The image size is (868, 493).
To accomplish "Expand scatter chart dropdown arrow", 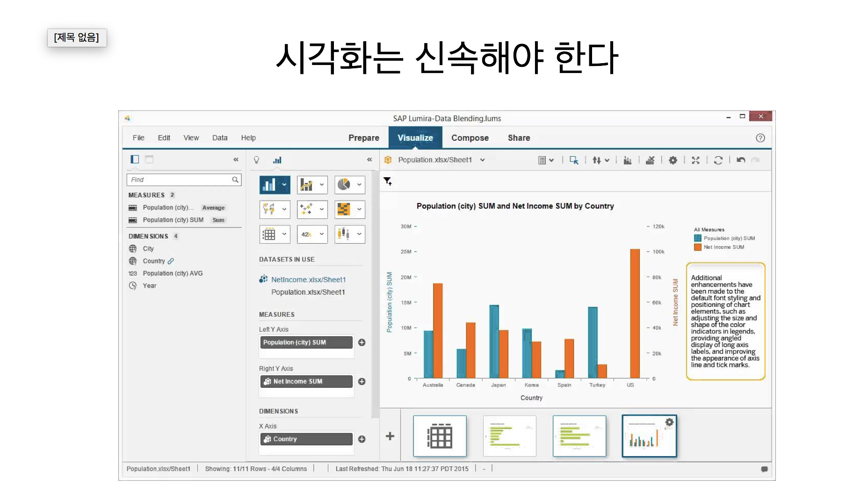I will (x=322, y=209).
